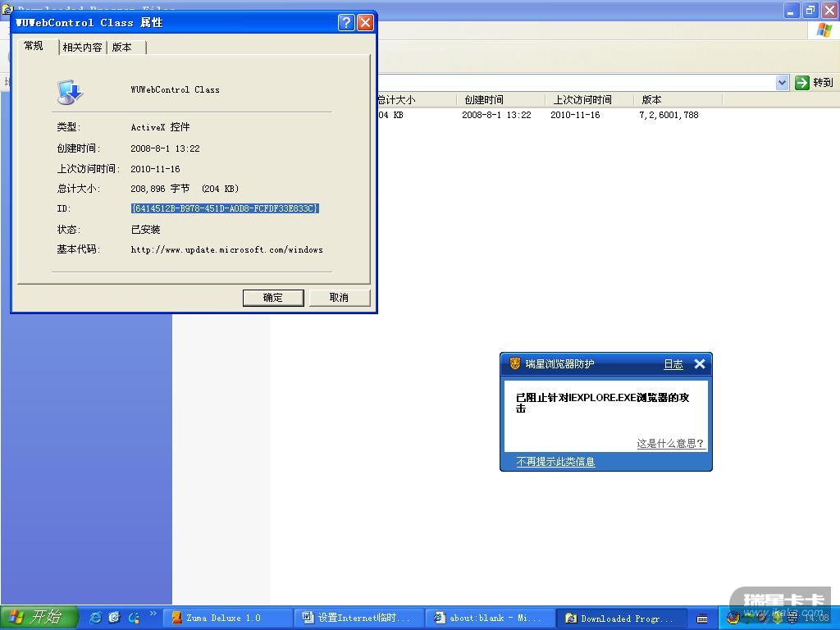Expand quick launch overflow chevron
Screen dimensions: 840x630
[153, 614]
